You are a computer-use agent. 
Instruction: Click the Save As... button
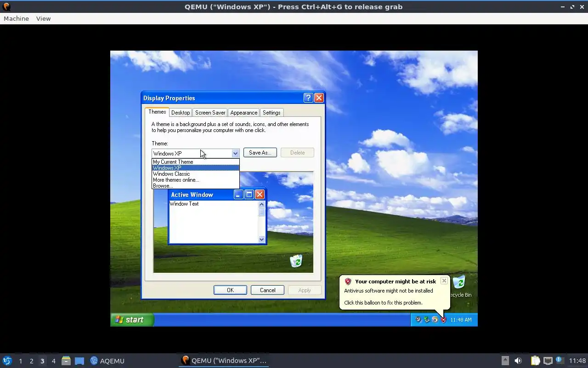[260, 153]
